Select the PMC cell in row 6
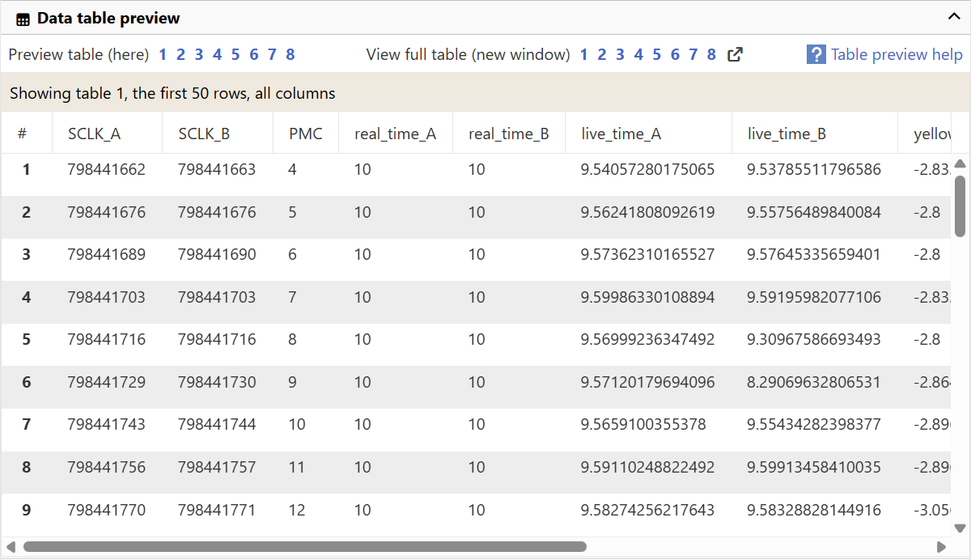971x560 pixels. pyautogui.click(x=293, y=382)
